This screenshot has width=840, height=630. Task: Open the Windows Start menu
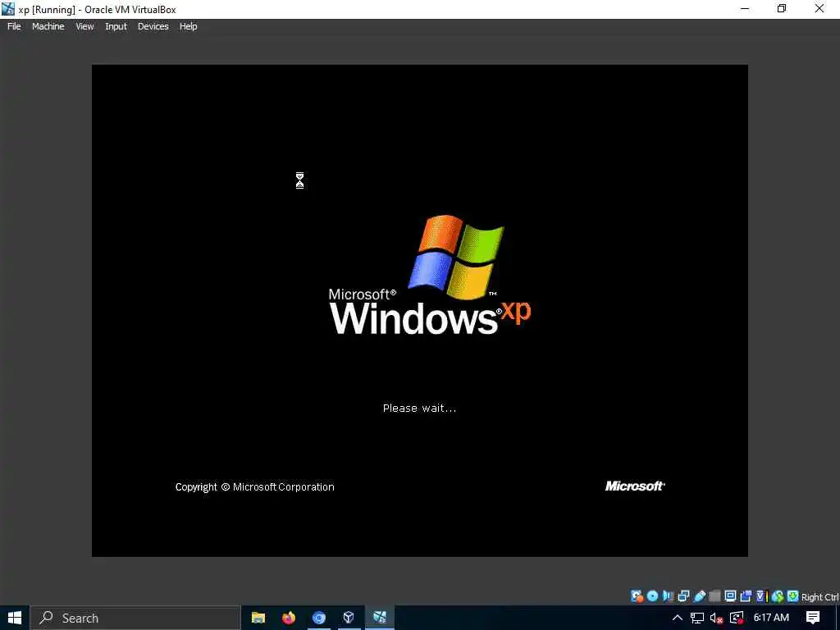15,618
